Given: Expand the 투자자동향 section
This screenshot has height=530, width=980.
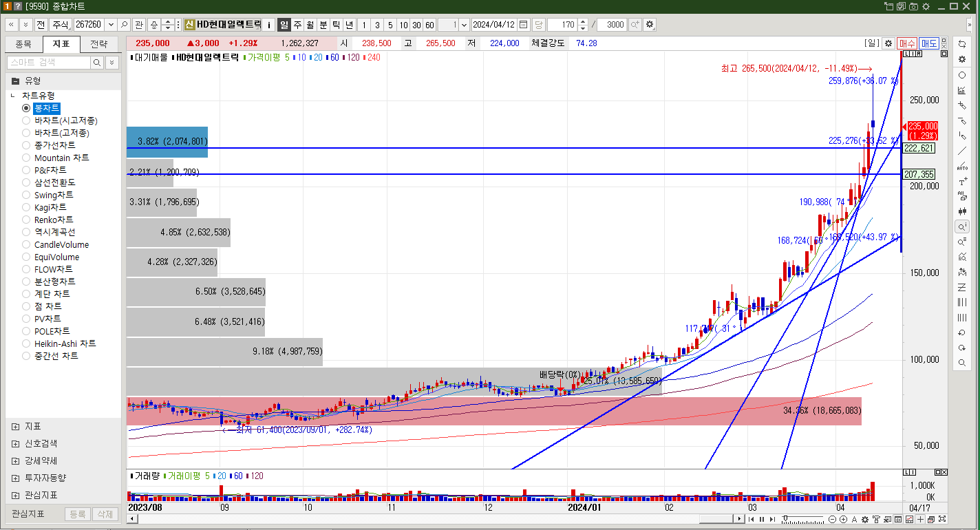Looking at the screenshot, I should (15, 478).
